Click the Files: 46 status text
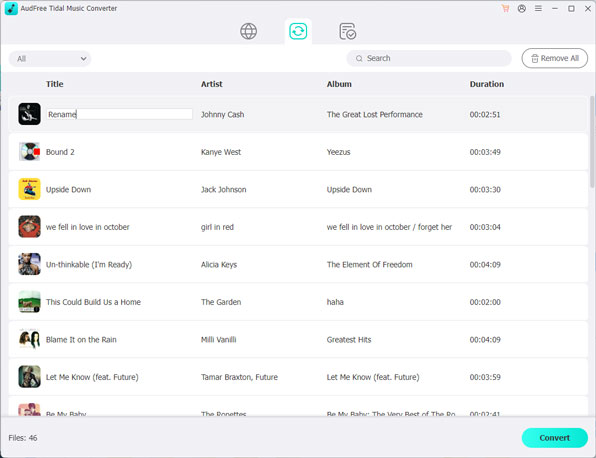This screenshot has width=596, height=458. (x=23, y=438)
